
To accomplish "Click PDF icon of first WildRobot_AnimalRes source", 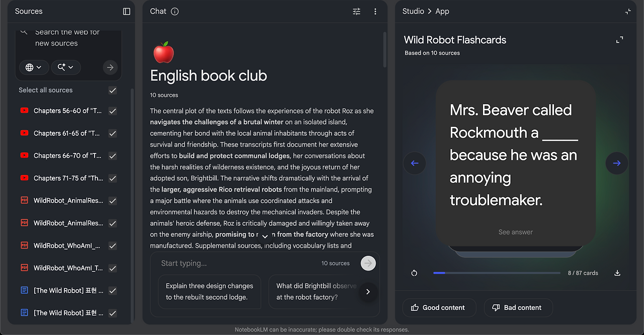I will point(24,200).
